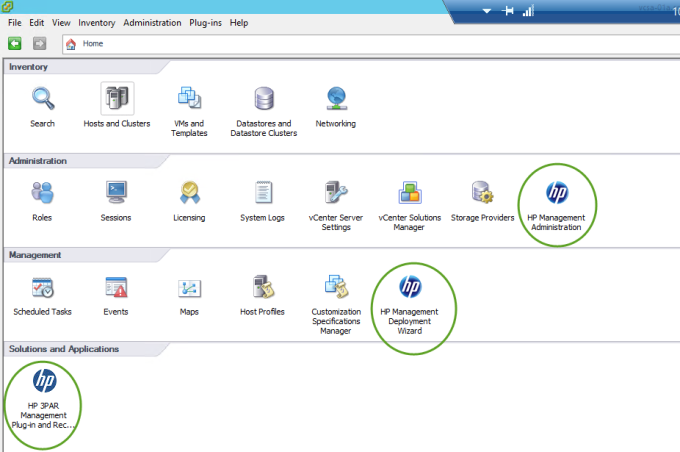Open the Help menu
Screen dimensions: 680x452
pyautogui.click(x=239, y=23)
